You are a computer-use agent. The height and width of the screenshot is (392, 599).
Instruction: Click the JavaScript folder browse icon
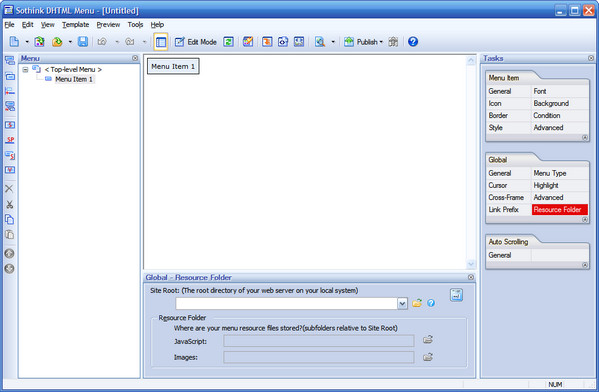coord(428,340)
